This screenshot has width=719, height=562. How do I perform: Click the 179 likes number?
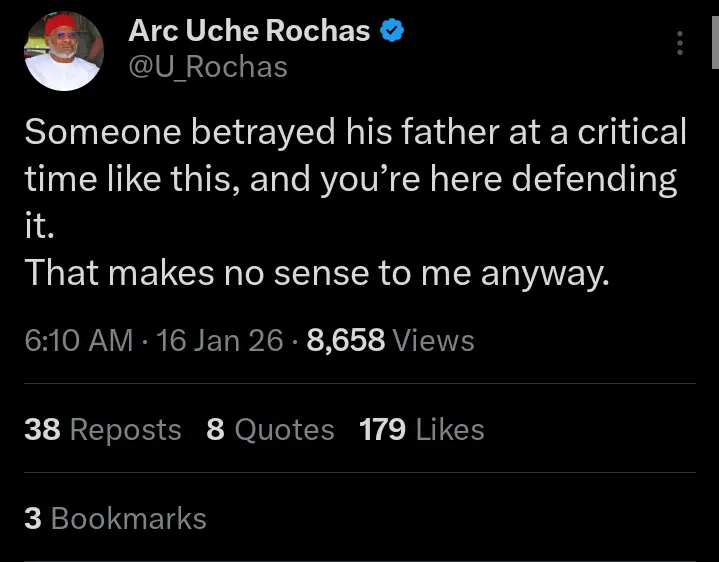coord(382,430)
